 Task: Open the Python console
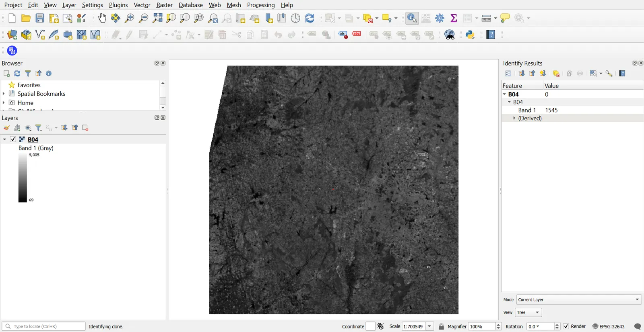470,35
